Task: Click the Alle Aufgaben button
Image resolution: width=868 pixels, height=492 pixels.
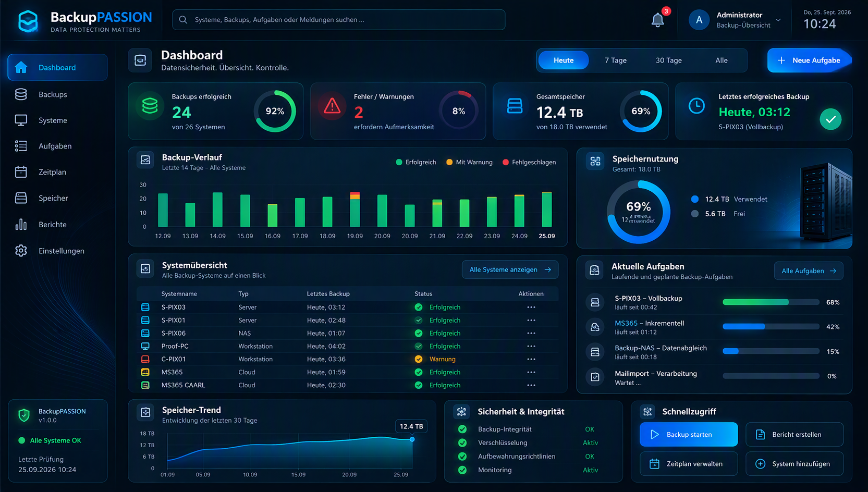Action: 809,271
